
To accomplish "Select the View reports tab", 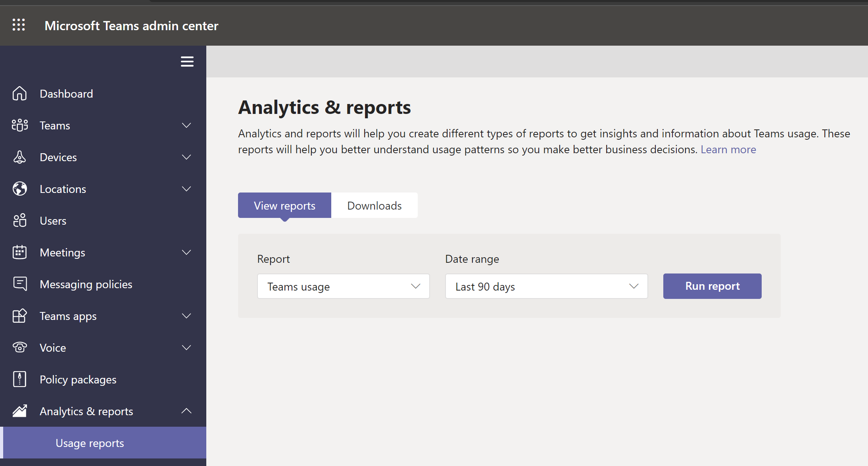I will (x=284, y=205).
